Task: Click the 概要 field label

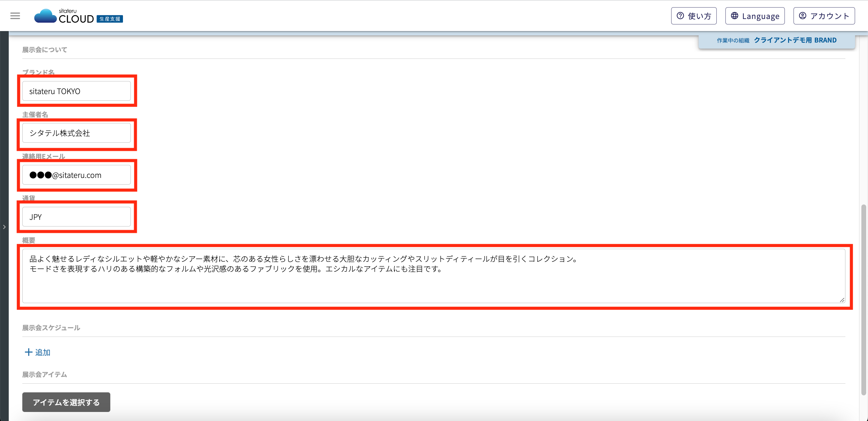Action: 29,240
